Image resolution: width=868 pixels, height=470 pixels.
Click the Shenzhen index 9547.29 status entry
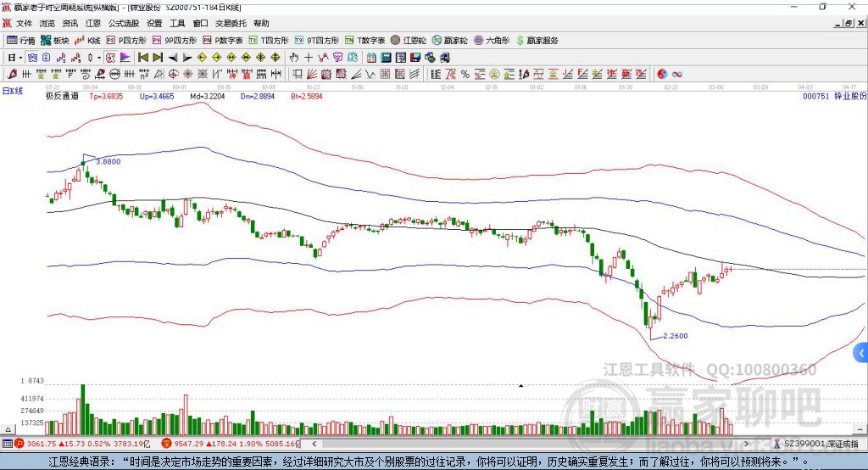click(x=231, y=444)
